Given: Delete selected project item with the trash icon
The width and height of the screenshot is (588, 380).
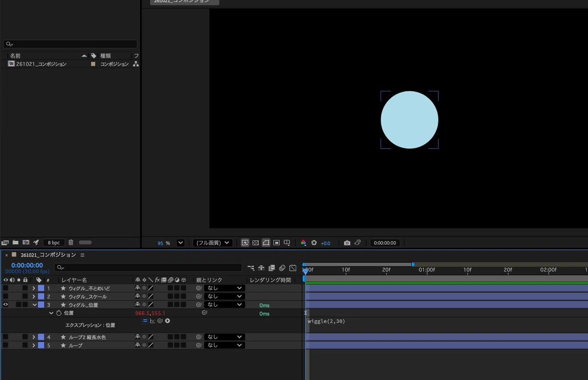Looking at the screenshot, I should [x=71, y=243].
